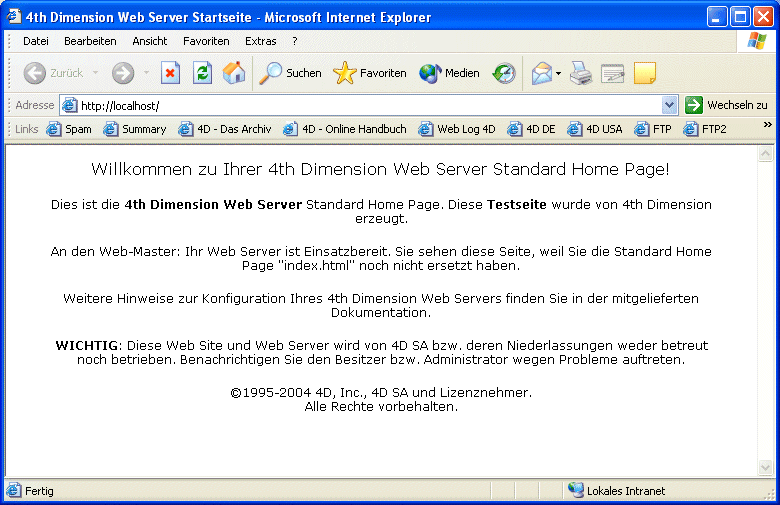Click the Mail envelope icon
This screenshot has width=780, height=505.
click(542, 73)
